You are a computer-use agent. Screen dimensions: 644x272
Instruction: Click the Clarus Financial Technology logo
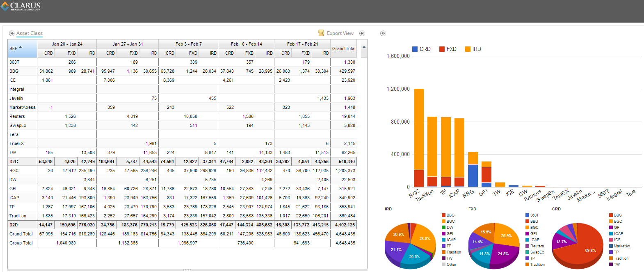[21, 6]
